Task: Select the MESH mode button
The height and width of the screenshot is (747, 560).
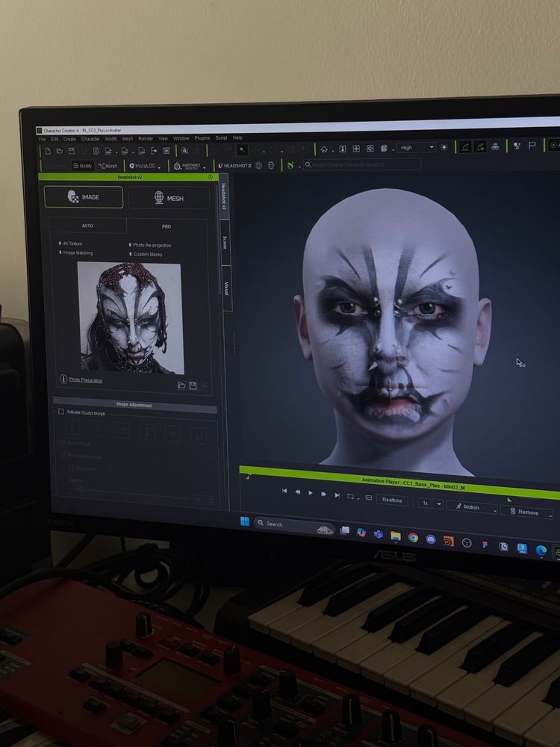Action: click(169, 198)
